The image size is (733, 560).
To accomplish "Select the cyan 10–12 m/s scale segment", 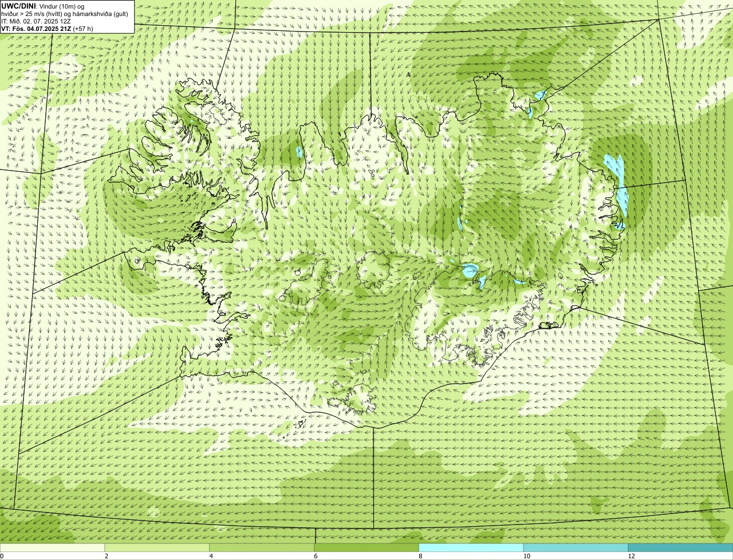I will [576, 547].
